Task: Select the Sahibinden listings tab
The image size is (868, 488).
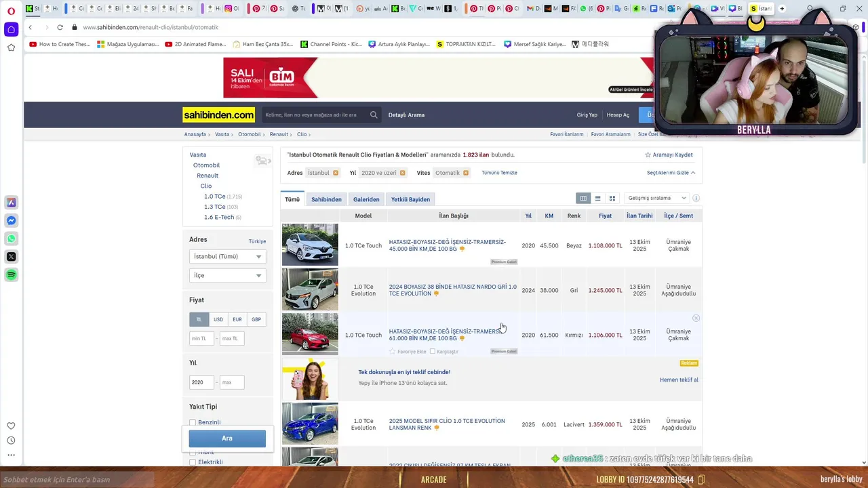Action: (x=326, y=199)
